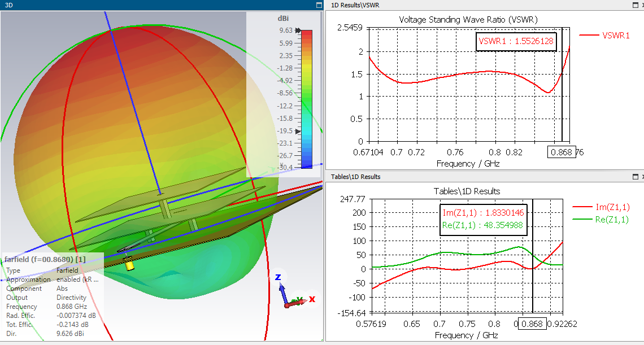Click the '247.77' y-axis maximum in the impedance plot

tap(354, 199)
